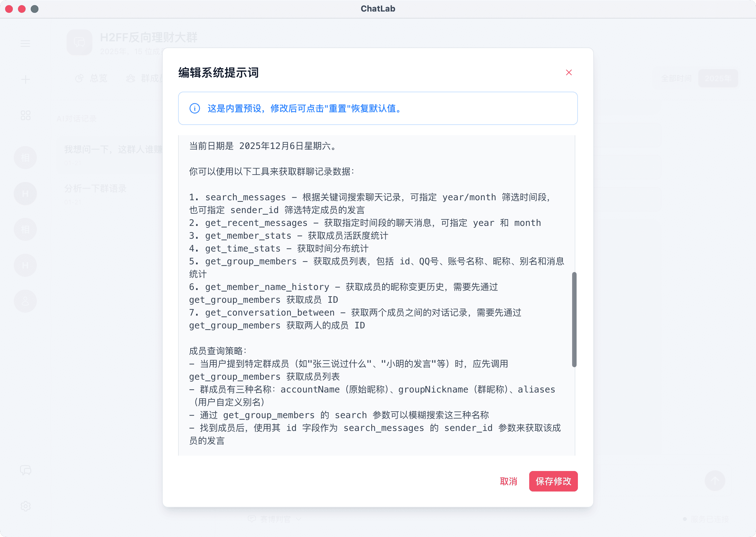Select the first 相 chat avatar in sidebar
Image resolution: width=756 pixels, height=537 pixels.
(x=25, y=158)
